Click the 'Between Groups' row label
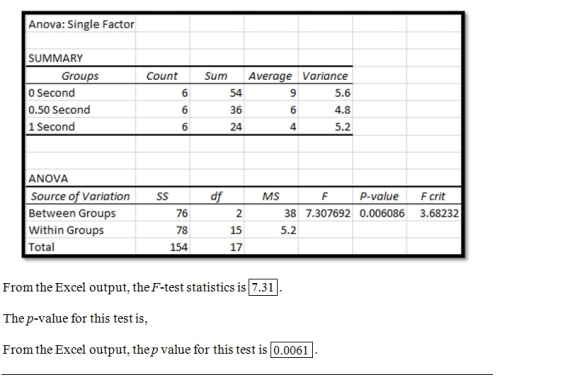This screenshot has height=387, width=580. tap(72, 213)
